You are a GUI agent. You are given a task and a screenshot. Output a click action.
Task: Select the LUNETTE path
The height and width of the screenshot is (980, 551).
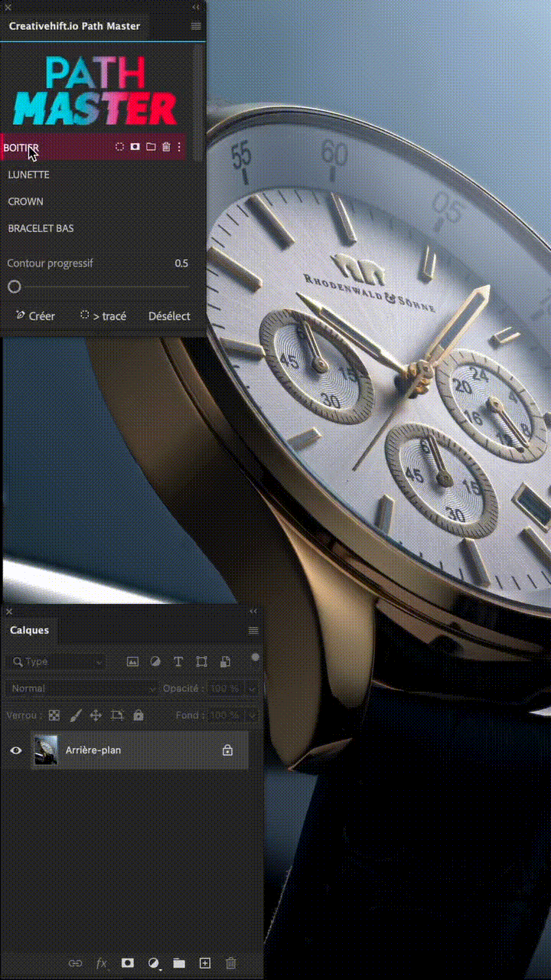[28, 175]
